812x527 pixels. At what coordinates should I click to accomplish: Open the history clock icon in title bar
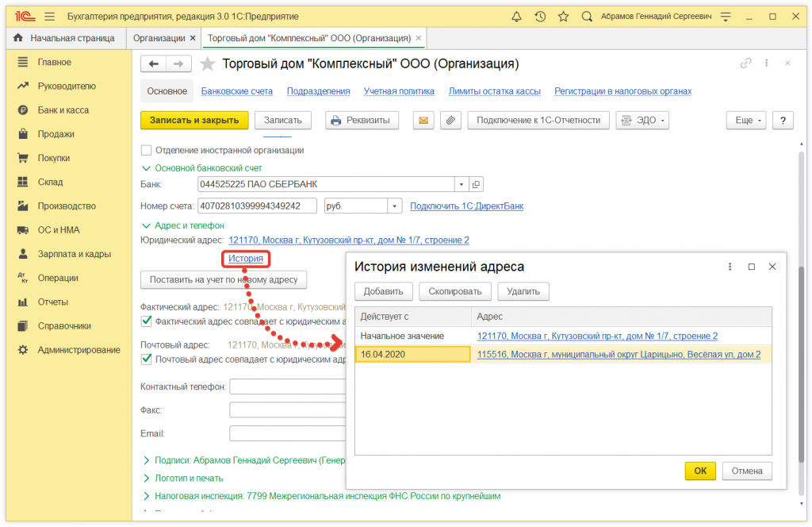[x=540, y=16]
